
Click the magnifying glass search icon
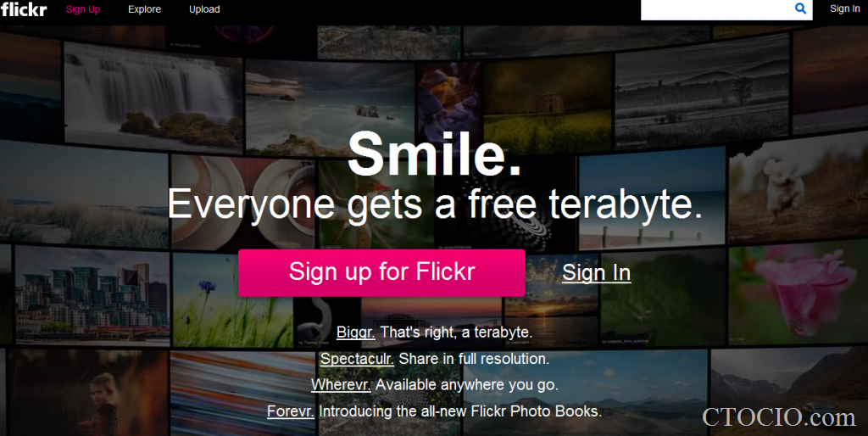click(x=800, y=8)
